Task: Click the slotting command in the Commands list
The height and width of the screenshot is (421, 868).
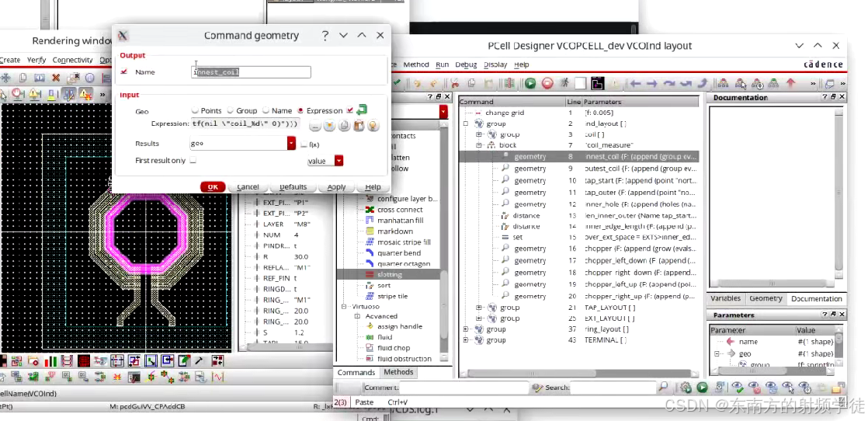Action: 390,274
